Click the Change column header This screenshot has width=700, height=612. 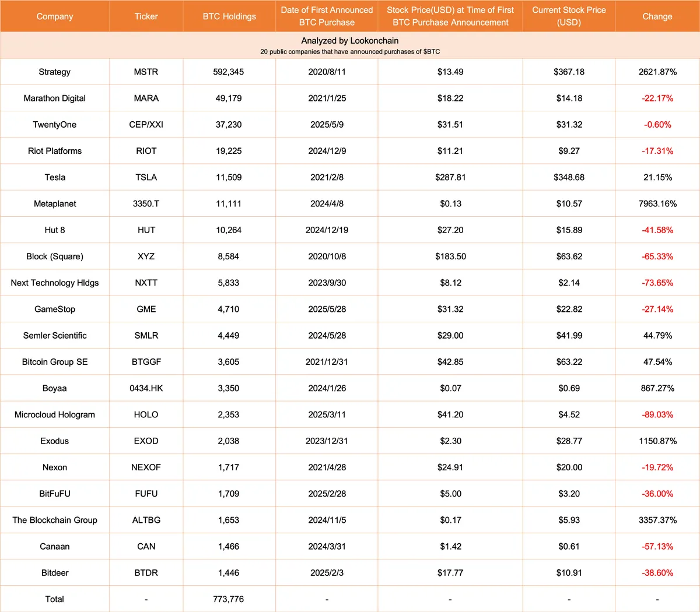(x=657, y=16)
